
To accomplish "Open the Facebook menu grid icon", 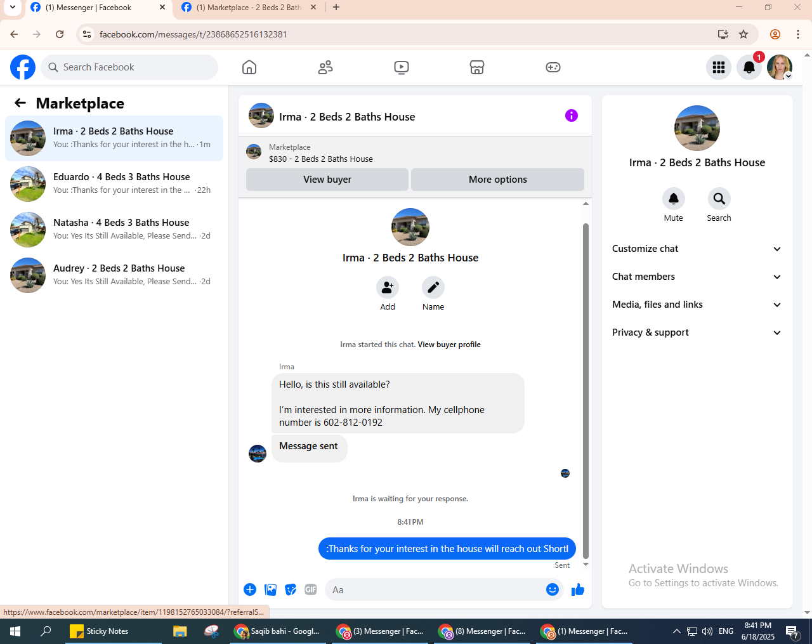I will tap(719, 67).
